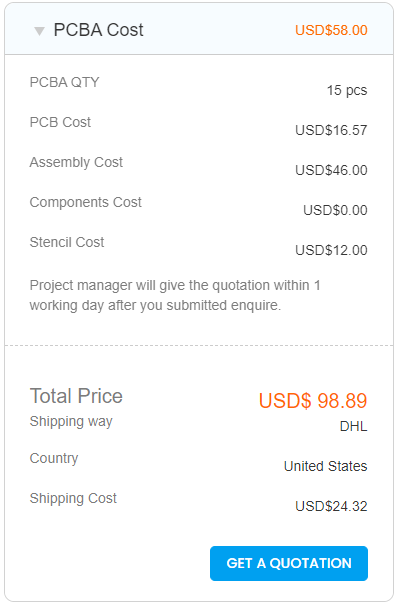Click the USD$16.57 PCB cost value

331,130
